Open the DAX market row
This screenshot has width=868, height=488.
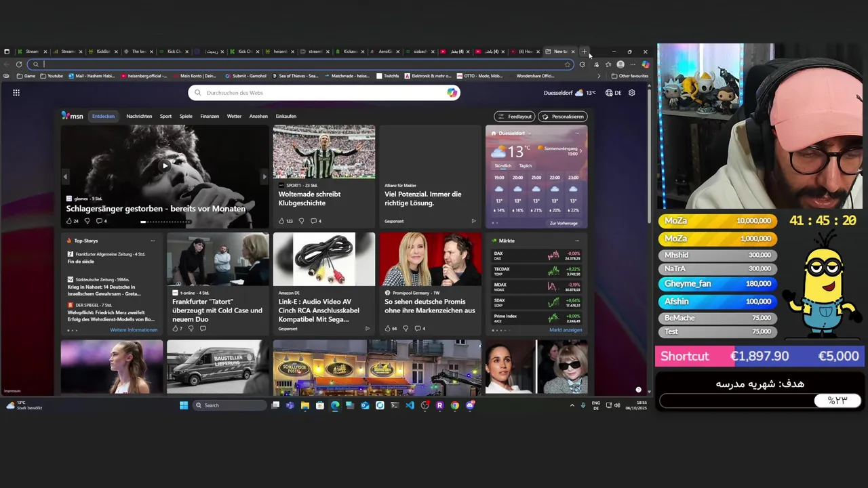tap(536, 256)
